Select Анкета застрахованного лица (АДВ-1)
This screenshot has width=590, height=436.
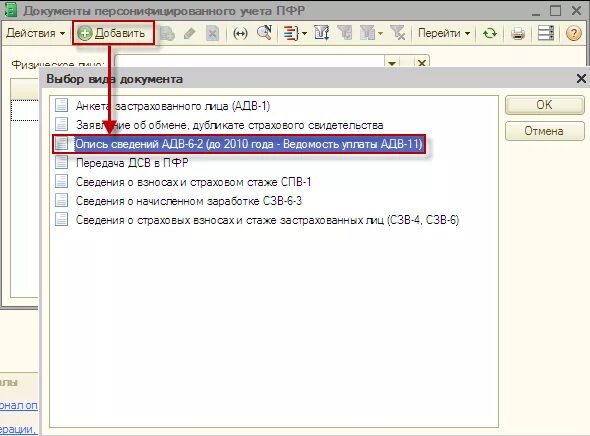173,106
